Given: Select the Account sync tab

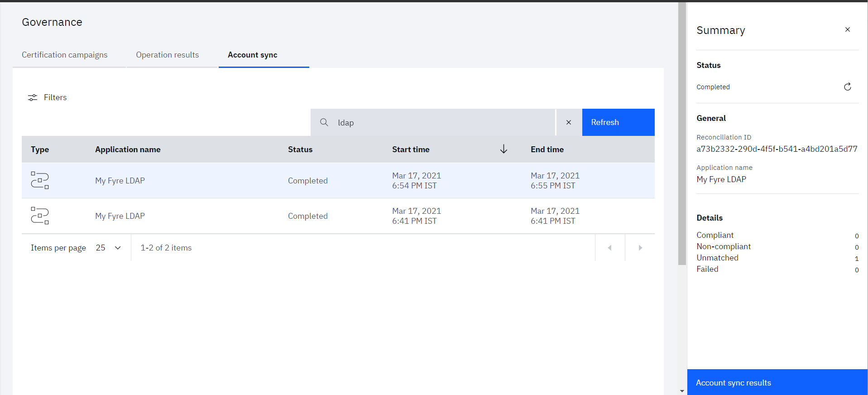Looking at the screenshot, I should click(x=253, y=55).
